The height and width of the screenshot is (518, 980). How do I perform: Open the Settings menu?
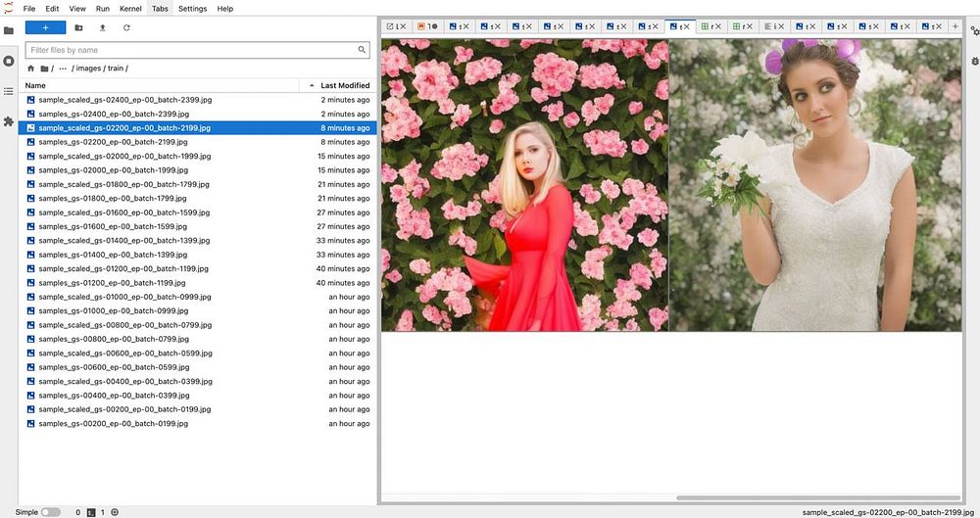click(192, 8)
